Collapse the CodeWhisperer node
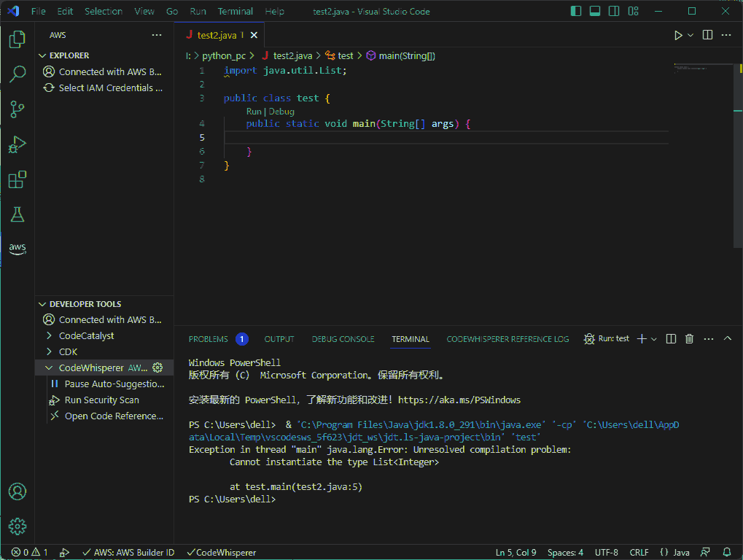Image resolution: width=743 pixels, height=560 pixels. pyautogui.click(x=49, y=367)
